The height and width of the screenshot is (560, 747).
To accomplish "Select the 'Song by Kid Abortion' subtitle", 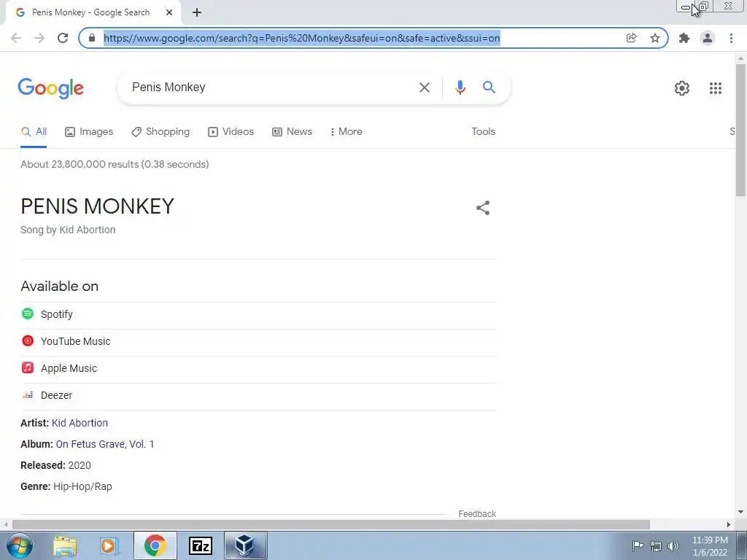I will point(68,230).
